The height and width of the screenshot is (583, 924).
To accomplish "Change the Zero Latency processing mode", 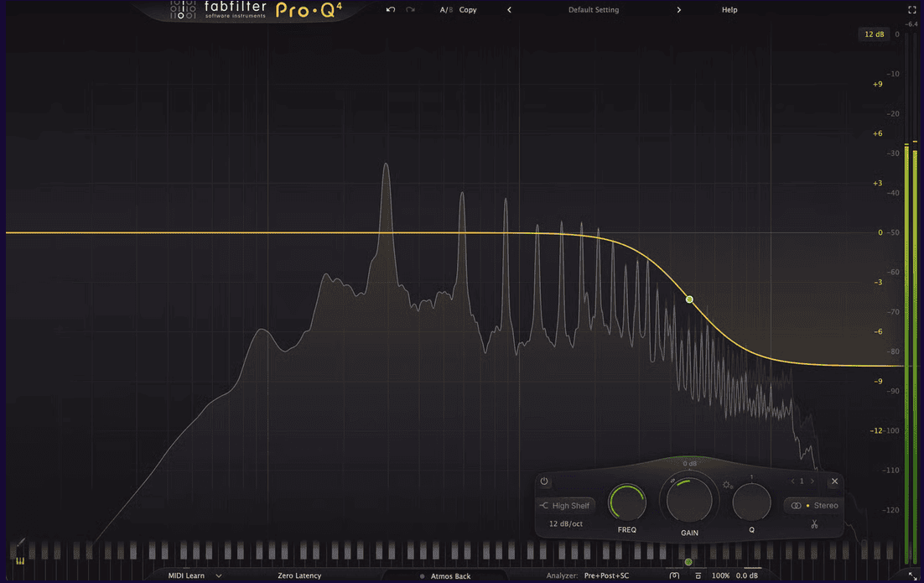I will coord(299,575).
